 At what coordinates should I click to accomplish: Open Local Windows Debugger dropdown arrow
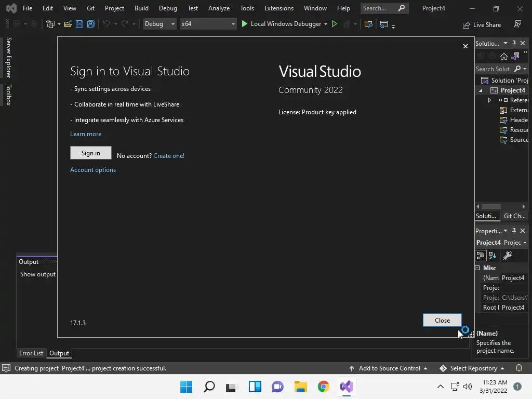326,24
